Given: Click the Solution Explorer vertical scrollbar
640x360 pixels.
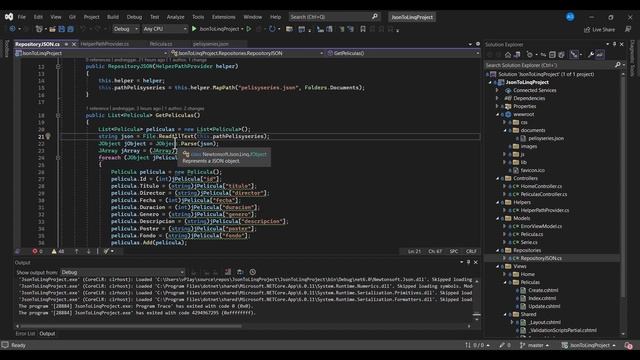Looking at the screenshot, I should [623, 188].
